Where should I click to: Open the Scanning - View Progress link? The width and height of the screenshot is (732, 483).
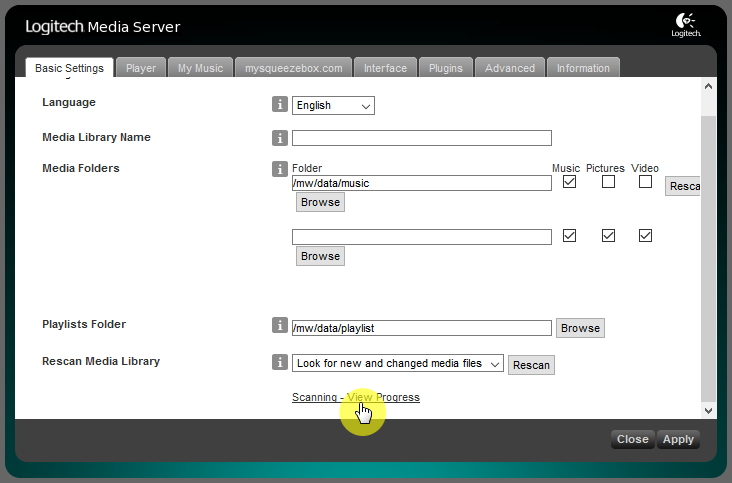coord(355,397)
